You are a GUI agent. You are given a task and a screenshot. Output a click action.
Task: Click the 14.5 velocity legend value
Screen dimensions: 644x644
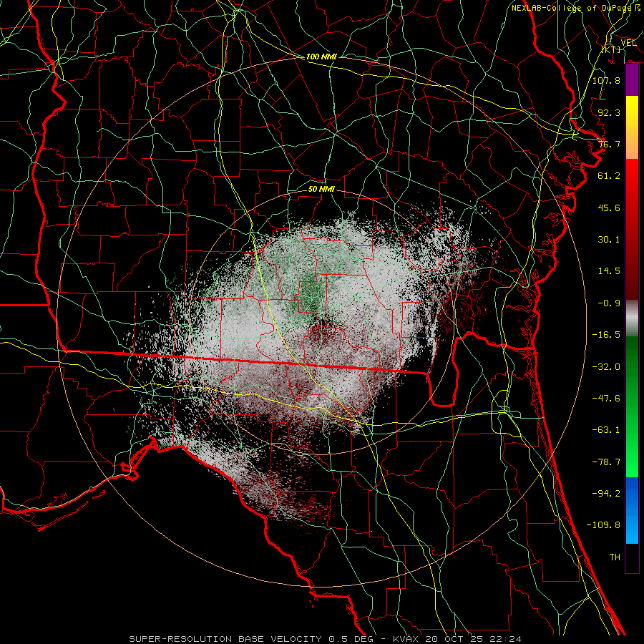[x=609, y=271]
